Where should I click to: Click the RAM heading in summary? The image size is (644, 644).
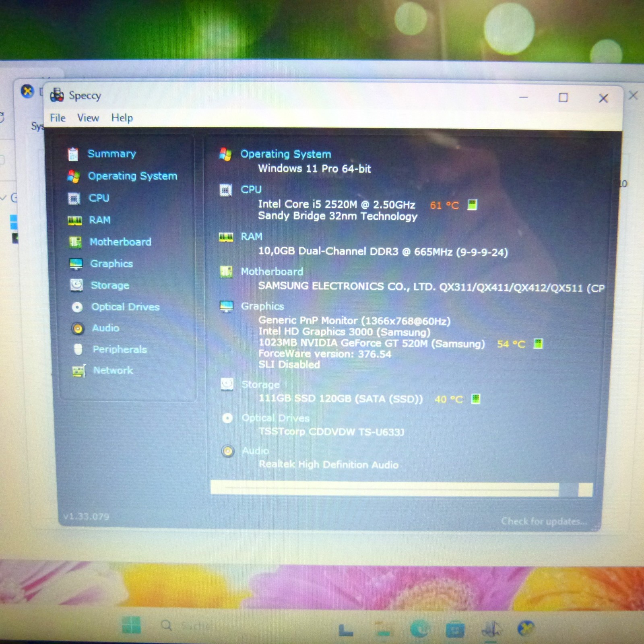click(x=252, y=236)
